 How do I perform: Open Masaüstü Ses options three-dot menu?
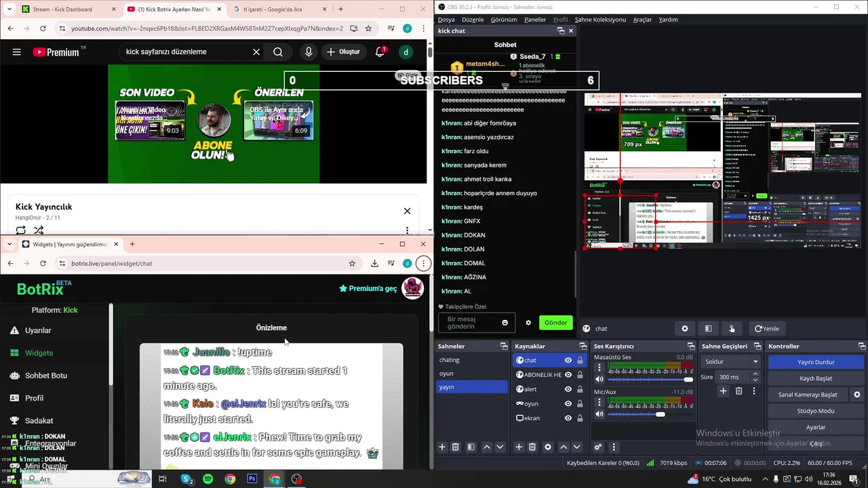[599, 368]
